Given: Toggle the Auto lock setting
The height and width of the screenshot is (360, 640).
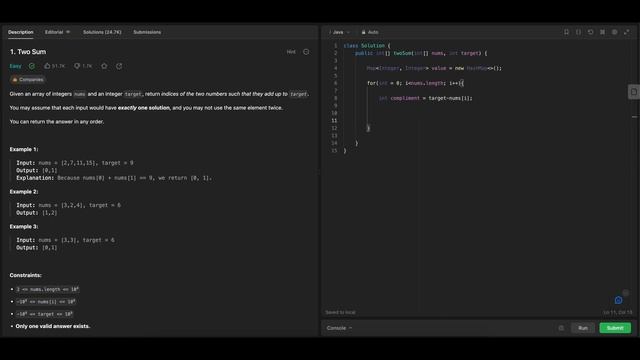Looking at the screenshot, I should [x=370, y=32].
